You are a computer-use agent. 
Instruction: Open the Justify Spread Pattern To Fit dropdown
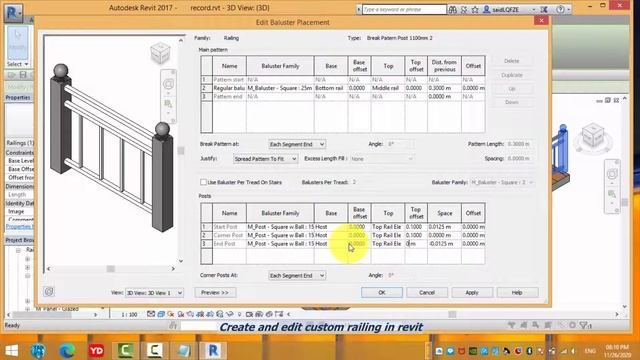[x=265, y=159]
